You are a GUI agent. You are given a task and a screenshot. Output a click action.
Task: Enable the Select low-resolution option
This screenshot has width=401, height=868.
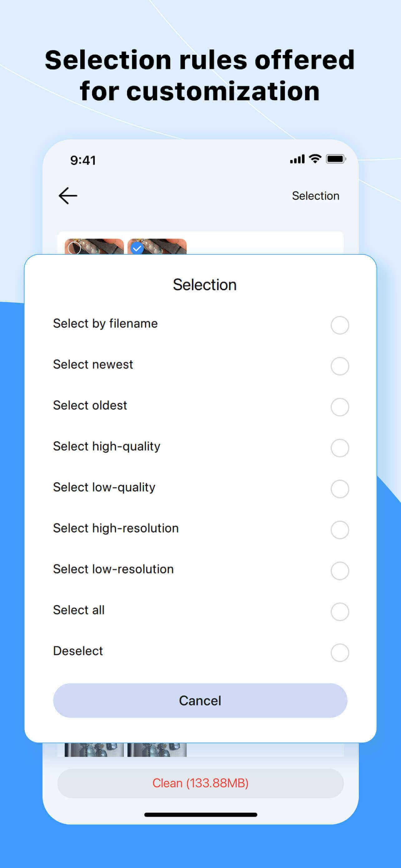point(339,571)
